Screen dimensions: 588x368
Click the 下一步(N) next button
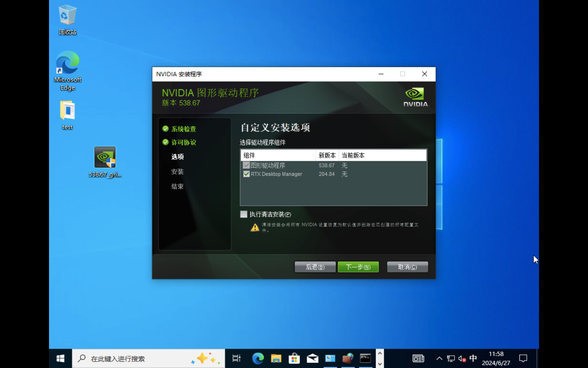click(x=358, y=267)
